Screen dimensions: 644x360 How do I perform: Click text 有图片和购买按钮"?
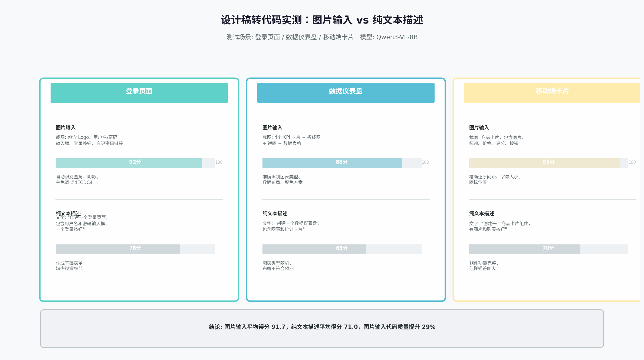488,229
